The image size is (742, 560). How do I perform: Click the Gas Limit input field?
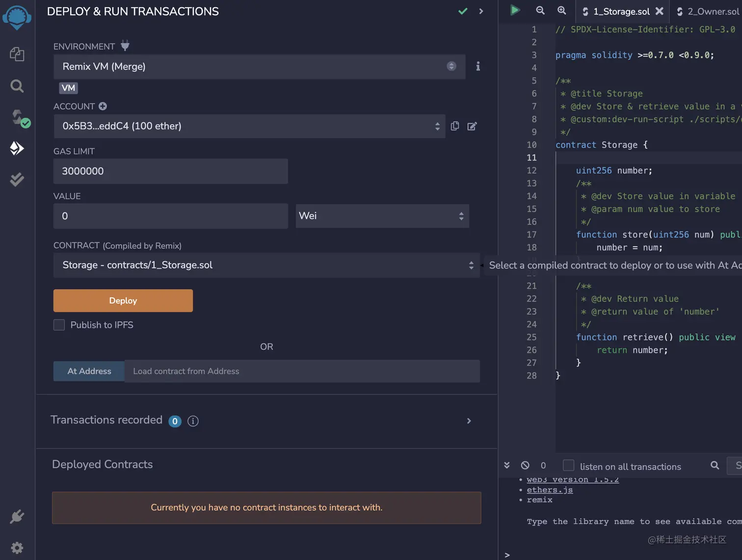point(171,171)
